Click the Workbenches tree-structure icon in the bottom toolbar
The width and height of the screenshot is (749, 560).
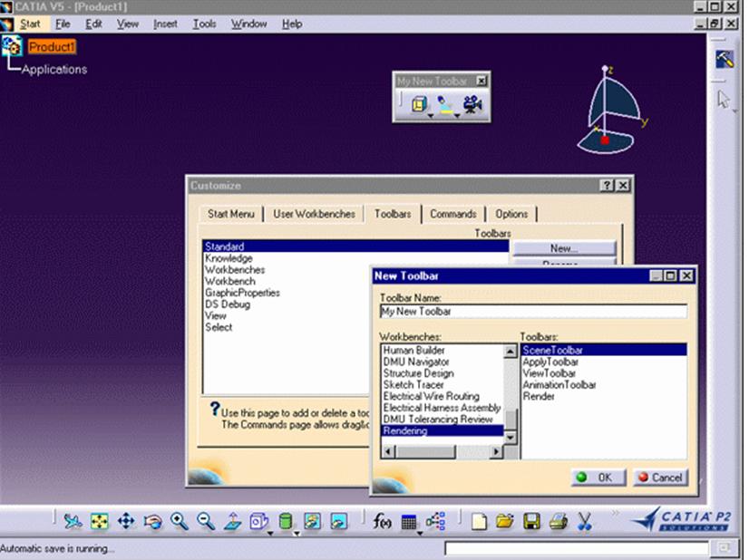coord(435,521)
